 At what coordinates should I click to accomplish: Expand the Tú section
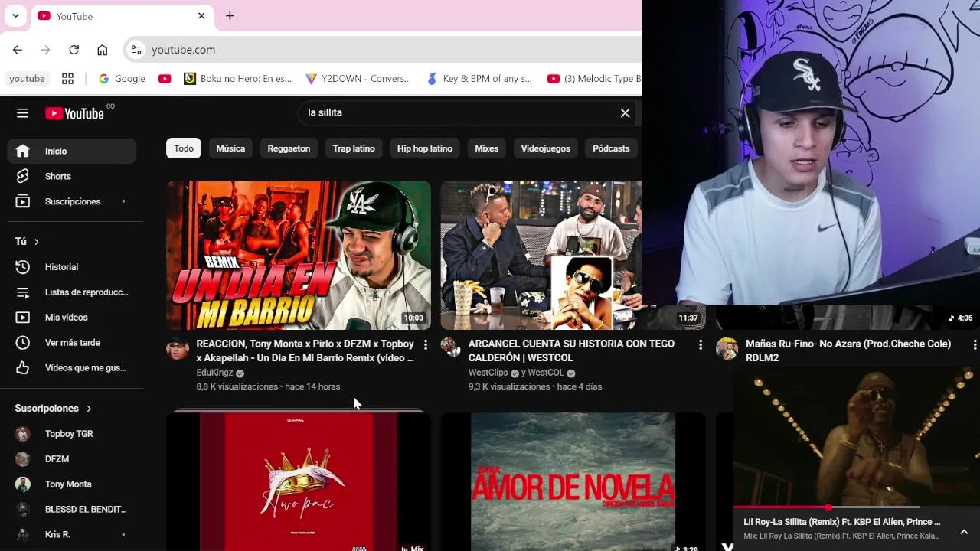coord(28,241)
